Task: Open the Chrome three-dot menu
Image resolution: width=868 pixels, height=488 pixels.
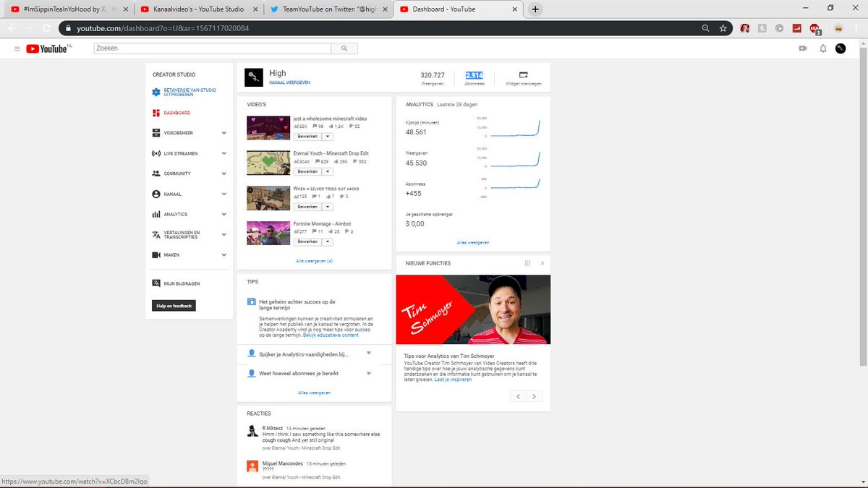Action: point(856,28)
